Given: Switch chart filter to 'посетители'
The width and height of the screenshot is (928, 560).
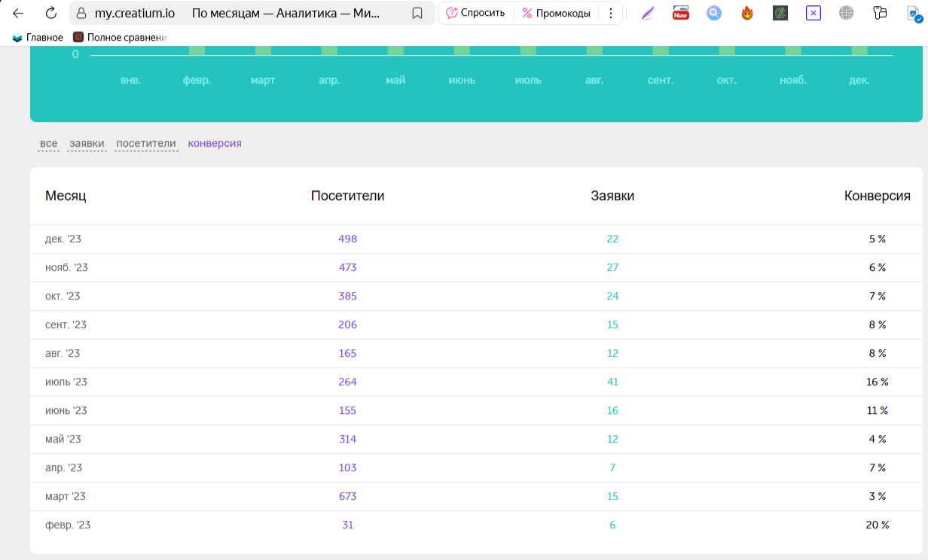Looking at the screenshot, I should coord(146,143).
